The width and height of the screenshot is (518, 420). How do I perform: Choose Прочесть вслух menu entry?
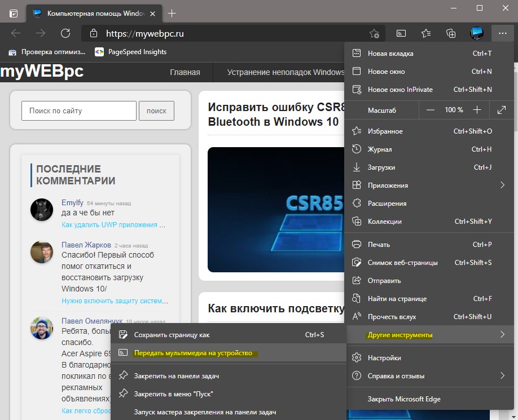(428, 317)
